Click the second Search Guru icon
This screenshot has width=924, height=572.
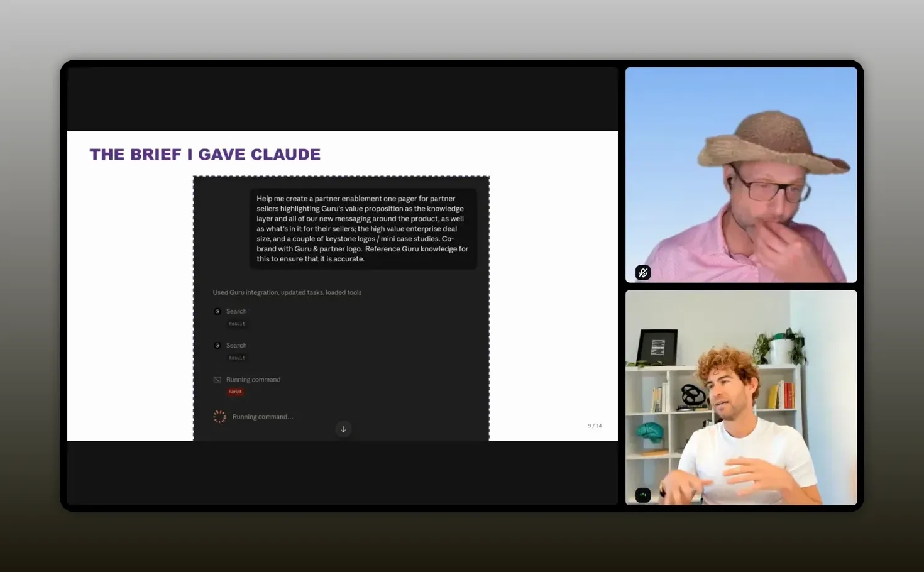(217, 345)
